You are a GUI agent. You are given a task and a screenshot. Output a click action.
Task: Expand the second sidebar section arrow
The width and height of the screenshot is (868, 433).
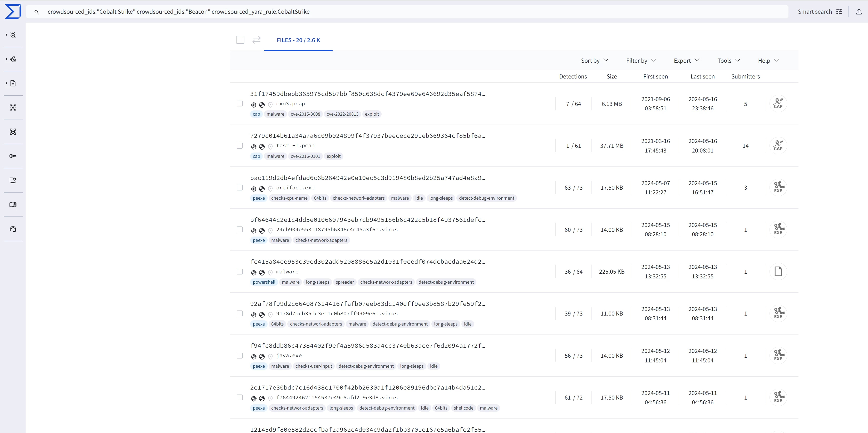6,59
